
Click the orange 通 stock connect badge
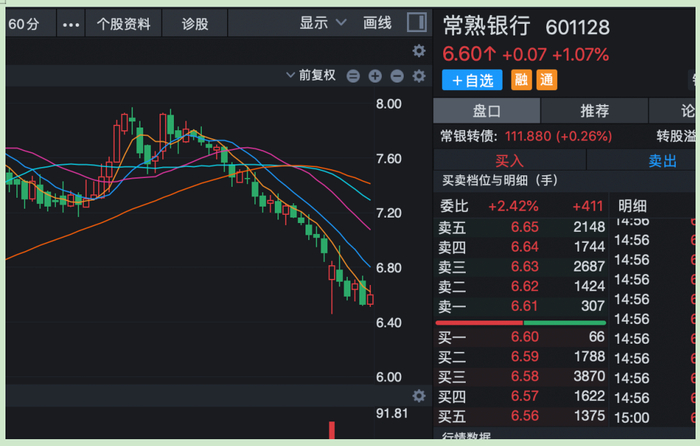[546, 80]
